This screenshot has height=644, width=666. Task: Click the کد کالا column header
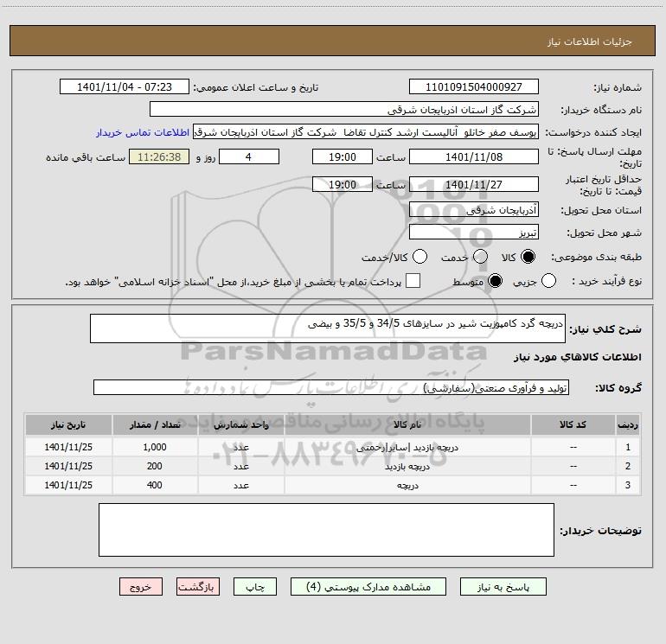[573, 424]
